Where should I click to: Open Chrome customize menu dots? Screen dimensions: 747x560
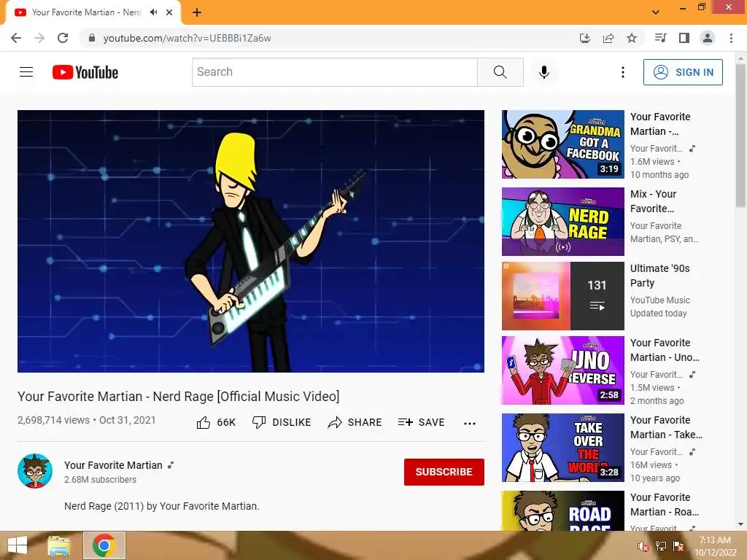click(x=731, y=38)
